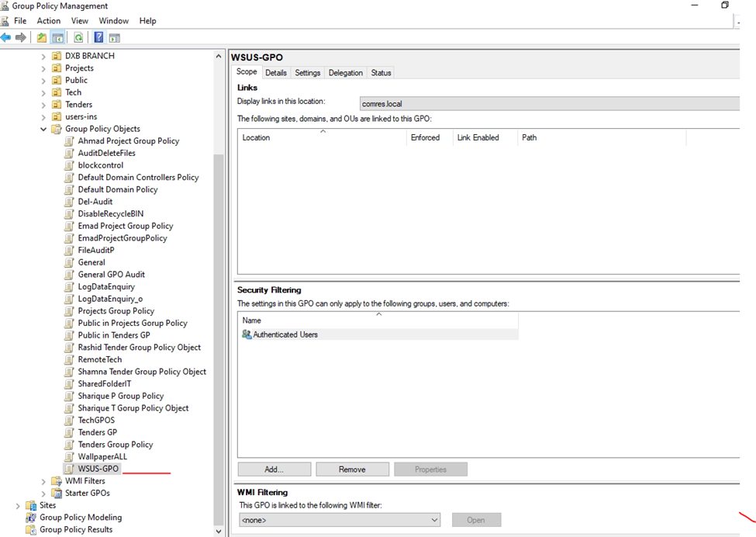Expand the Sites tree node
The width and height of the screenshot is (756, 537).
18,505
